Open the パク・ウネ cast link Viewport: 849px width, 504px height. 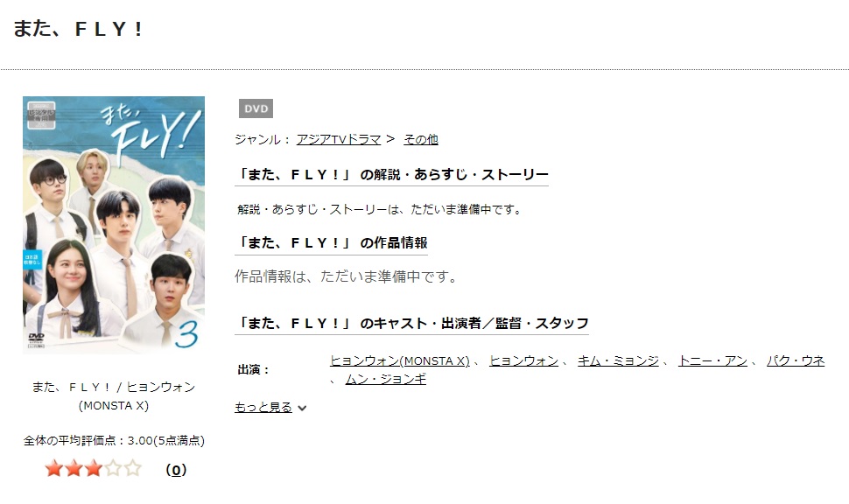pyautogui.click(x=796, y=360)
